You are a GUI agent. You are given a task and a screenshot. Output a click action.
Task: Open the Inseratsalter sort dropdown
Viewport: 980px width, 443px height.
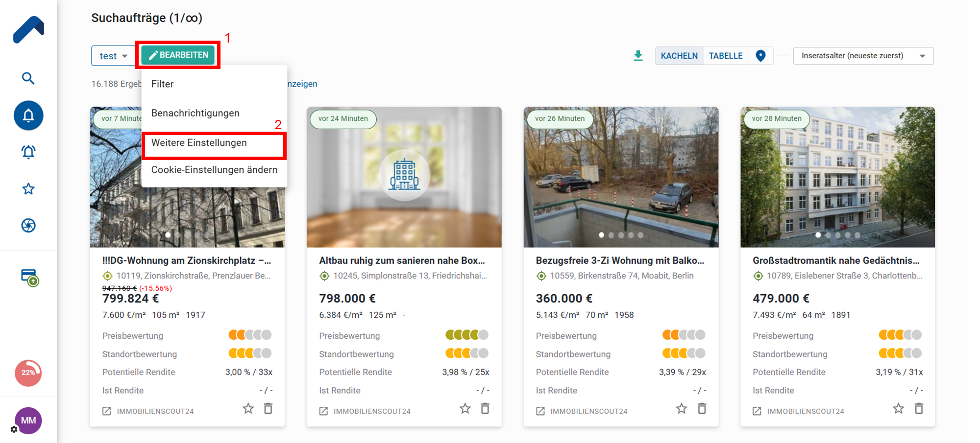863,56
